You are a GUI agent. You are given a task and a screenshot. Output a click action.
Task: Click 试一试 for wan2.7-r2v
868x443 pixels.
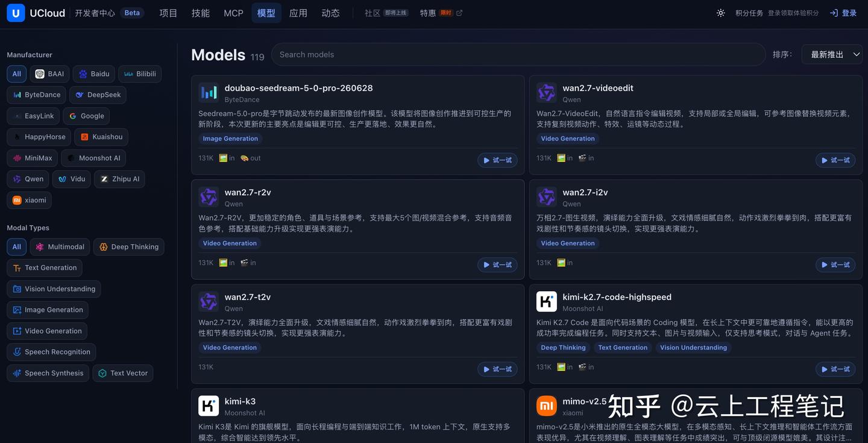pyautogui.click(x=497, y=265)
